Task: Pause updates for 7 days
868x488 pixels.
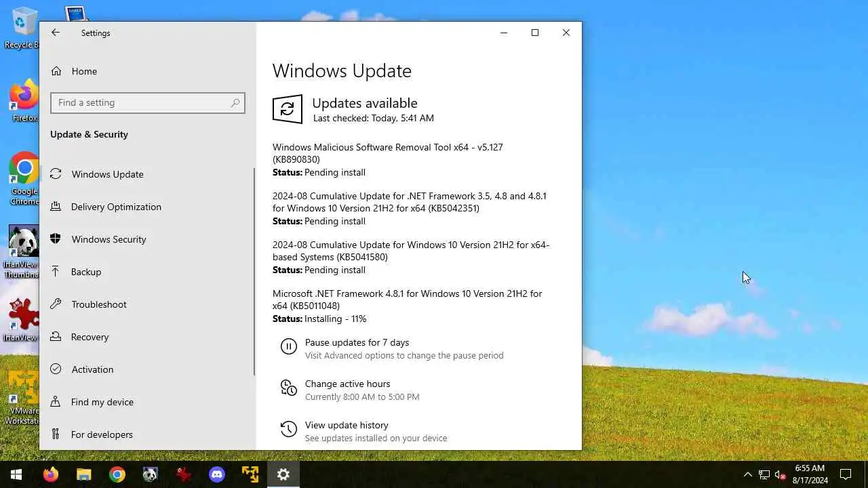Action: tap(357, 342)
